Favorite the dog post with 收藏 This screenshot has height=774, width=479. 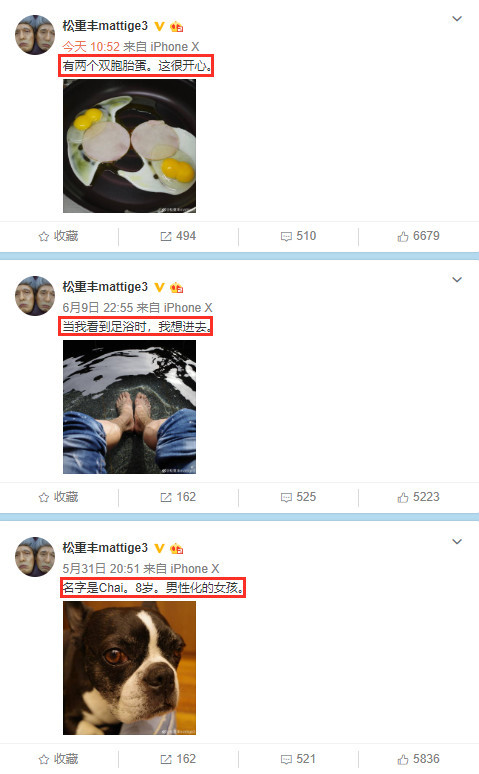[58, 759]
